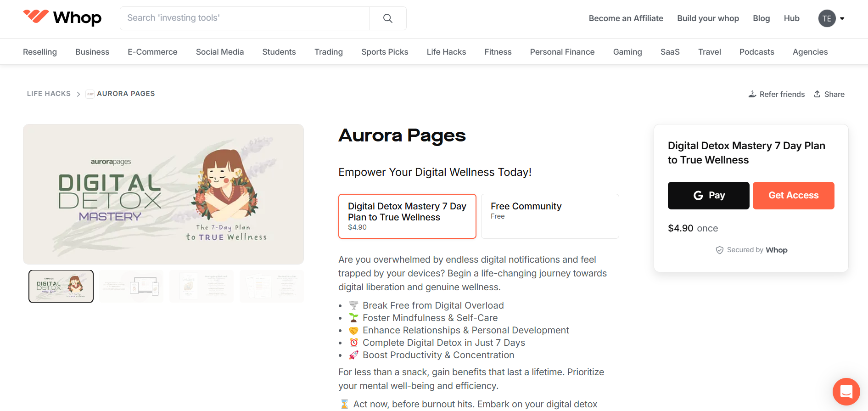Open the TE user avatar
The image size is (868, 411).
827,18
